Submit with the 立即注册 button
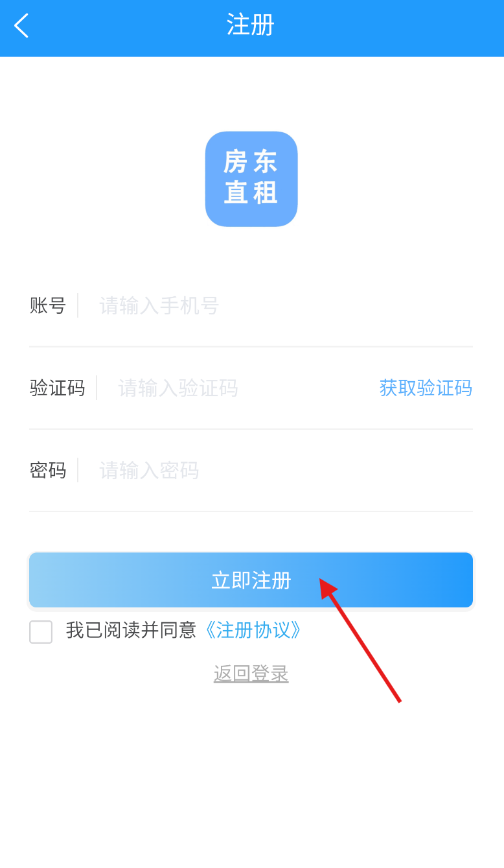This screenshot has width=504, height=868. pyautogui.click(x=251, y=580)
